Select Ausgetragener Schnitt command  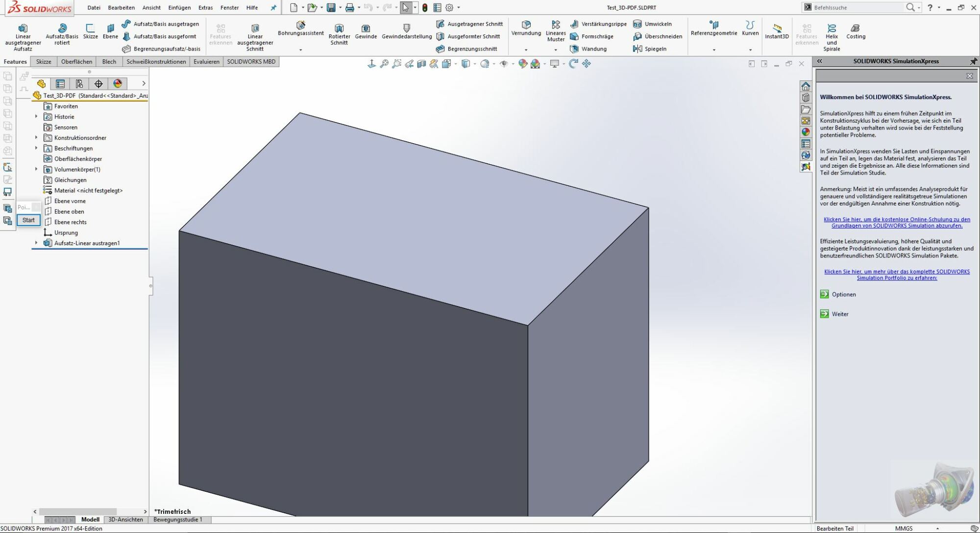469,24
